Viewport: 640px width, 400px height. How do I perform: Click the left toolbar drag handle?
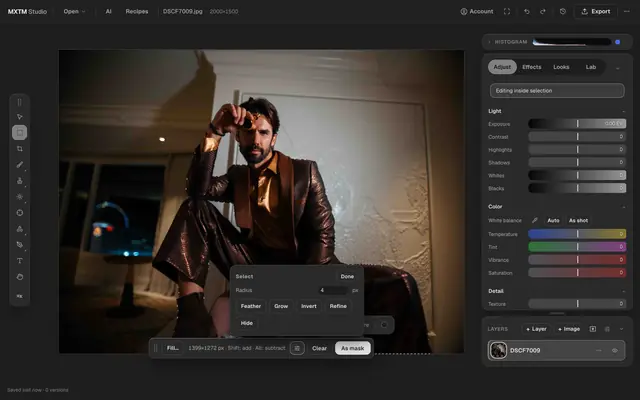tap(20, 102)
